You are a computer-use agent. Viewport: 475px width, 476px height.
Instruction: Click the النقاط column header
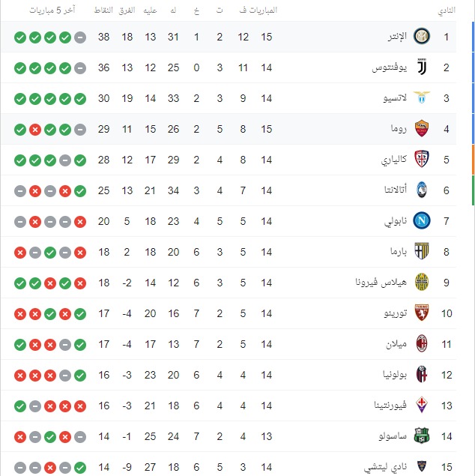pos(103,10)
